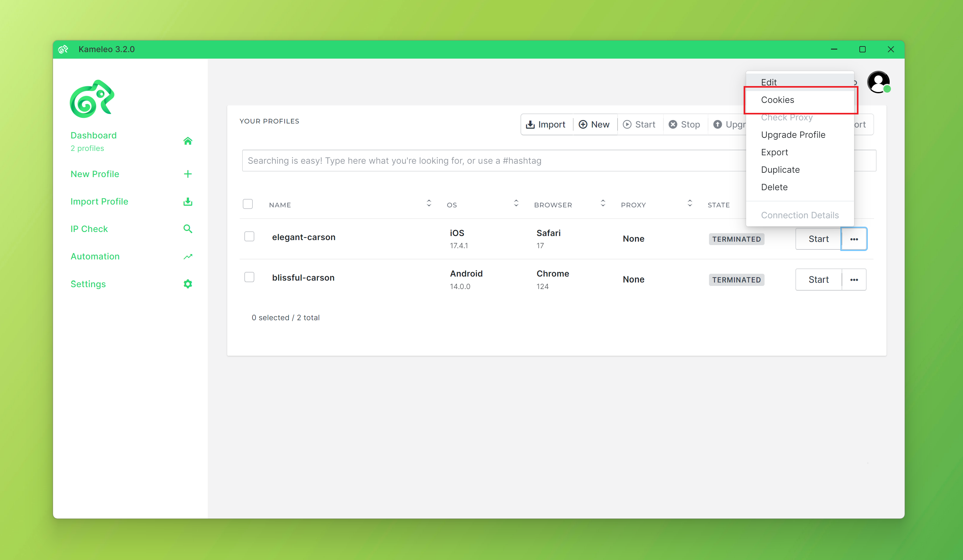Sort profiles by Proxy column
The height and width of the screenshot is (560, 963).
click(690, 204)
